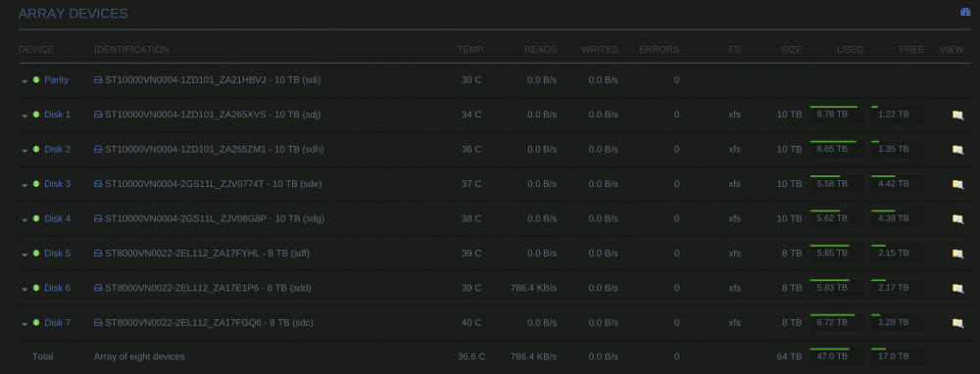The width and height of the screenshot is (980, 374).
Task: Click the drive icon beside ZJV0774T identification
Action: click(x=98, y=183)
